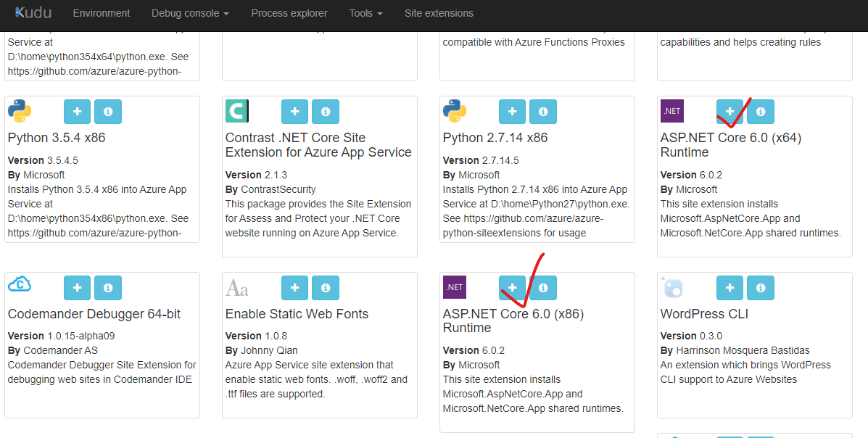
Task: Install ASP.NET Core 6.0 (x64) Runtime
Action: (730, 111)
